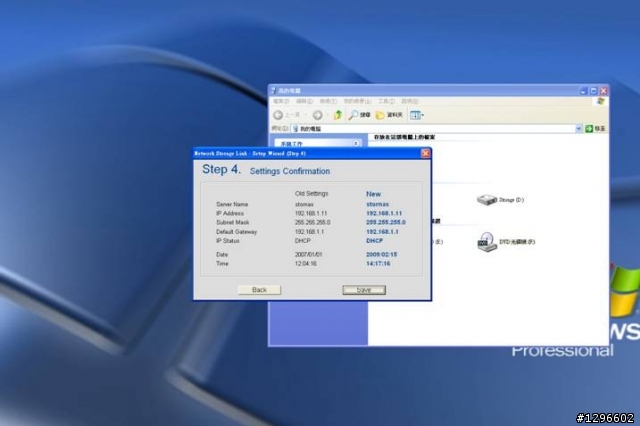The width and height of the screenshot is (640, 426).
Task: Click the green Go (移至) button
Action: tap(595, 129)
